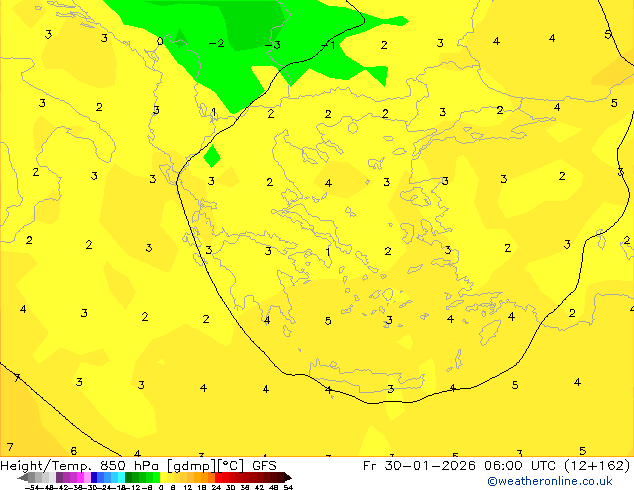Click the '[°C]' unit label
The height and width of the screenshot is (490, 634).
(230, 466)
